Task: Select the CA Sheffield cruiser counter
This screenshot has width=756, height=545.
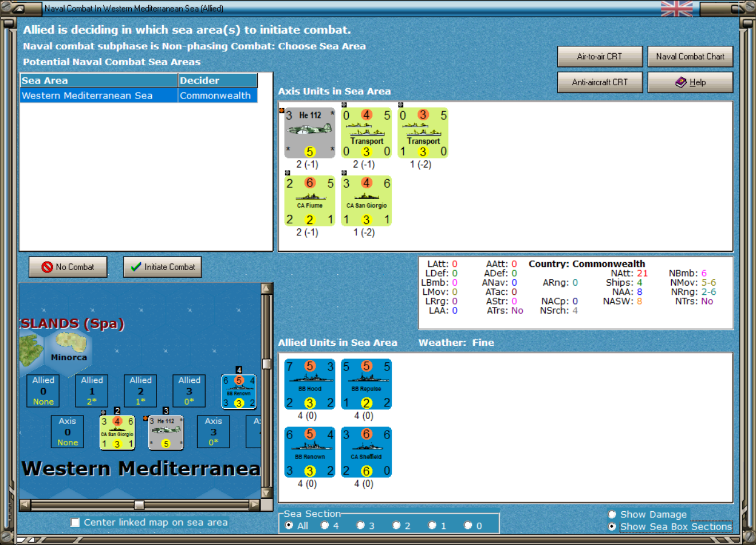Action: [367, 452]
